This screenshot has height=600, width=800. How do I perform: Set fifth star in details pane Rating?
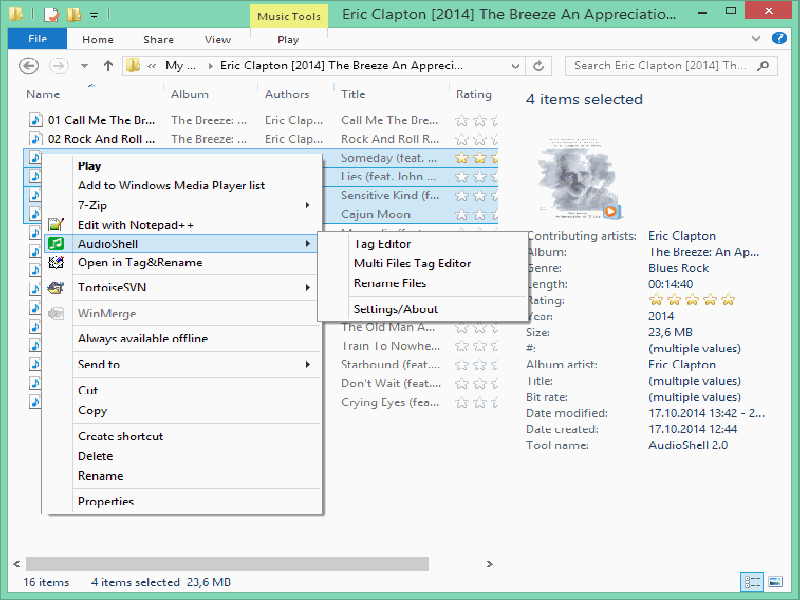point(728,299)
